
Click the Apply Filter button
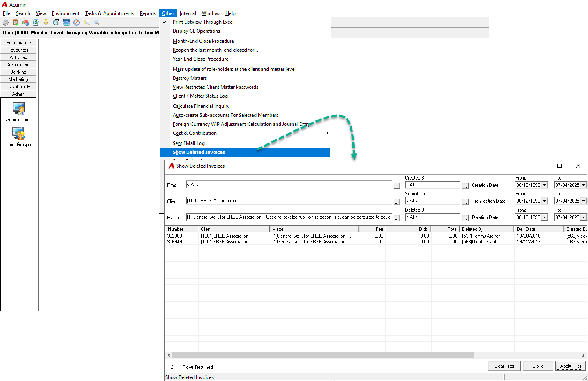(x=570, y=366)
